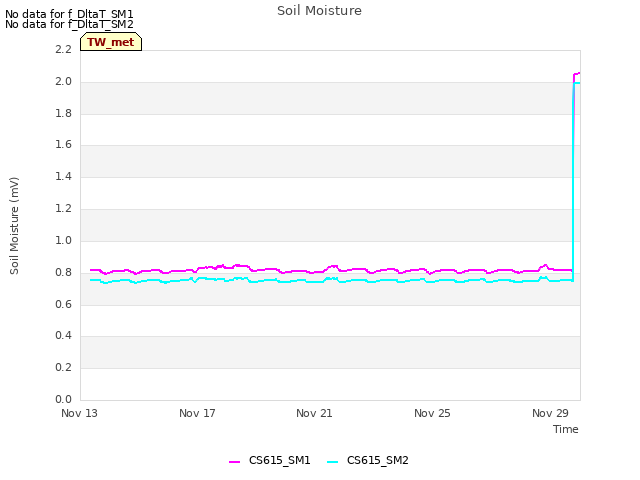Click the 0.0 y-axis tick label

pyautogui.click(x=64, y=399)
